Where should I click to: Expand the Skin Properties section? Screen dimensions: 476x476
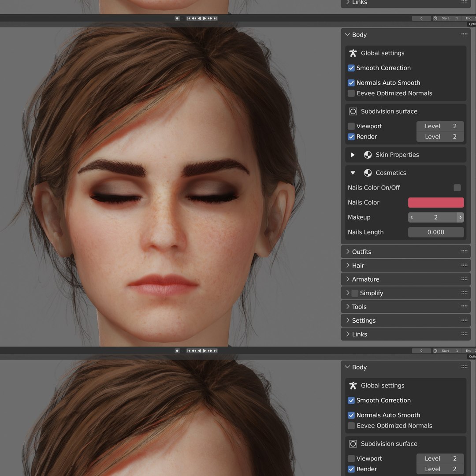[x=353, y=155]
